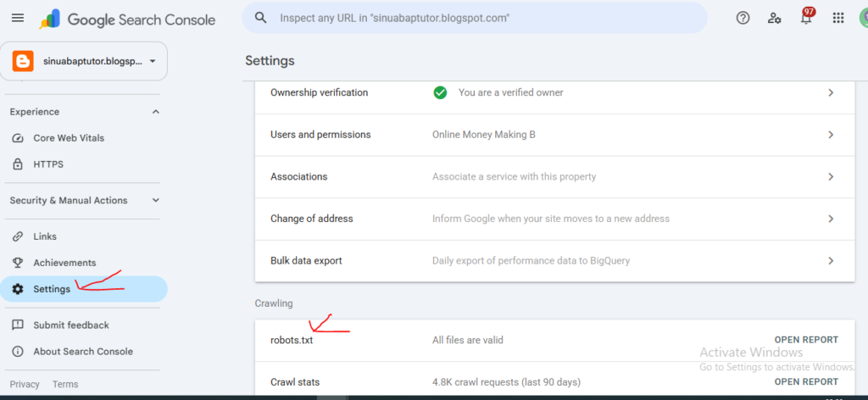
Task: Click the Core Web Vitals gauge icon
Action: (18, 138)
